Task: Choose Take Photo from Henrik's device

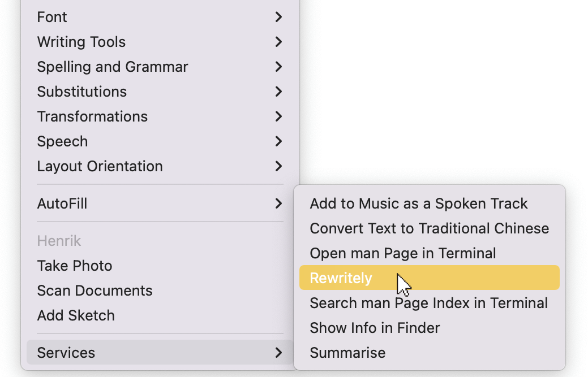Action: click(x=160, y=266)
